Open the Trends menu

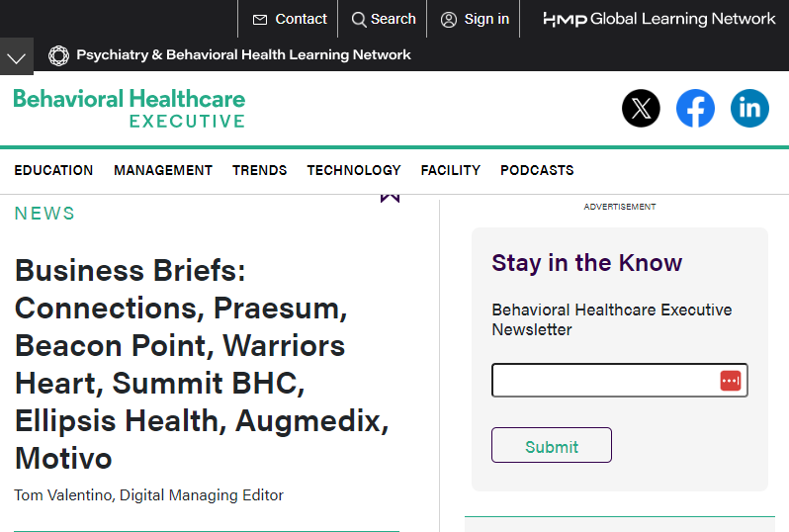pos(260,171)
